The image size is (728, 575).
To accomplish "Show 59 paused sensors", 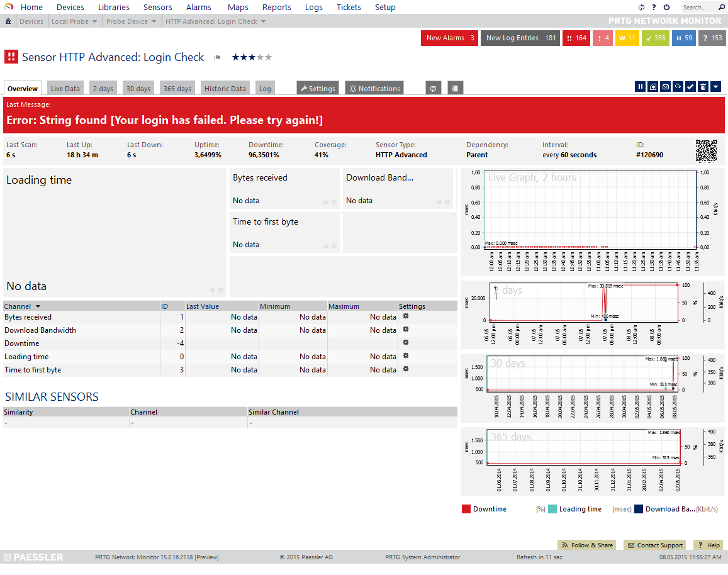I will click(684, 38).
